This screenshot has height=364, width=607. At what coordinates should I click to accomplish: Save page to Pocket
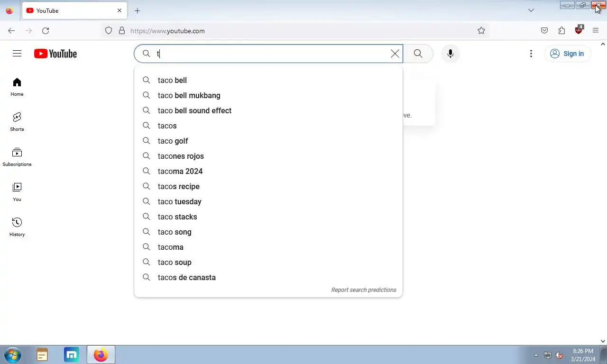[544, 31]
